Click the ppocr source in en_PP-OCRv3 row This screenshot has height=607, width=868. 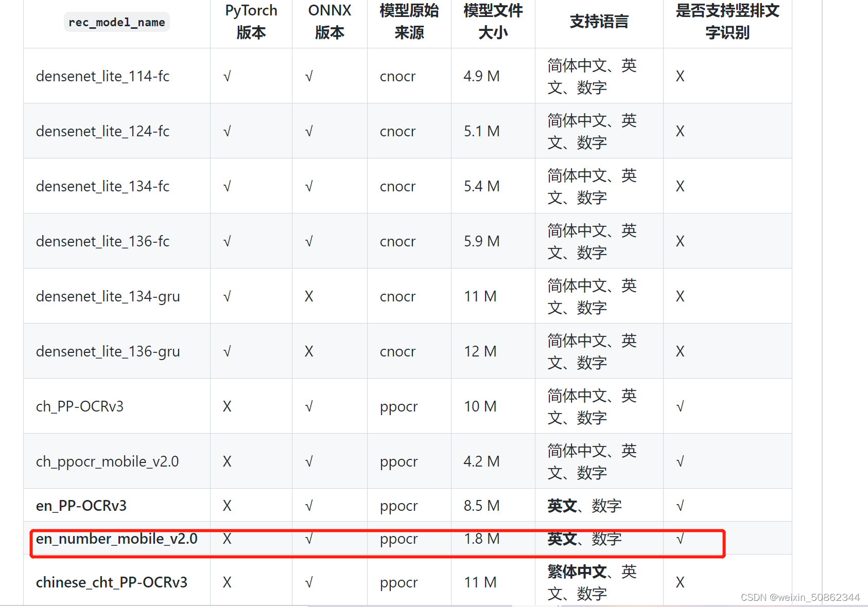[399, 506]
